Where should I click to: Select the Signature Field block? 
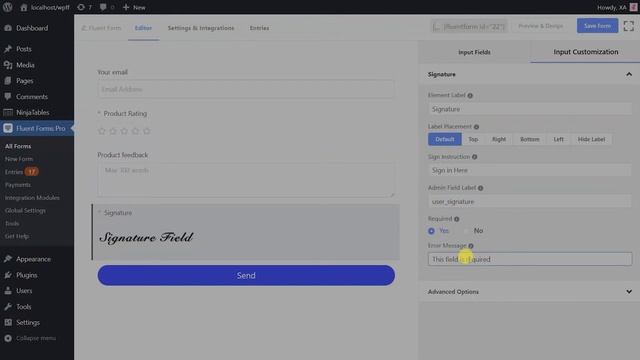[246, 232]
